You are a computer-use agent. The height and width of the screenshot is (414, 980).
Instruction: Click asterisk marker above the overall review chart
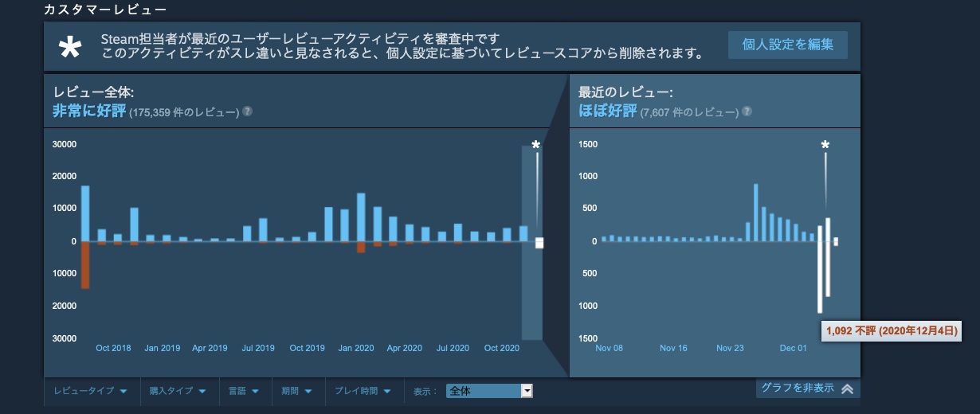[536, 146]
